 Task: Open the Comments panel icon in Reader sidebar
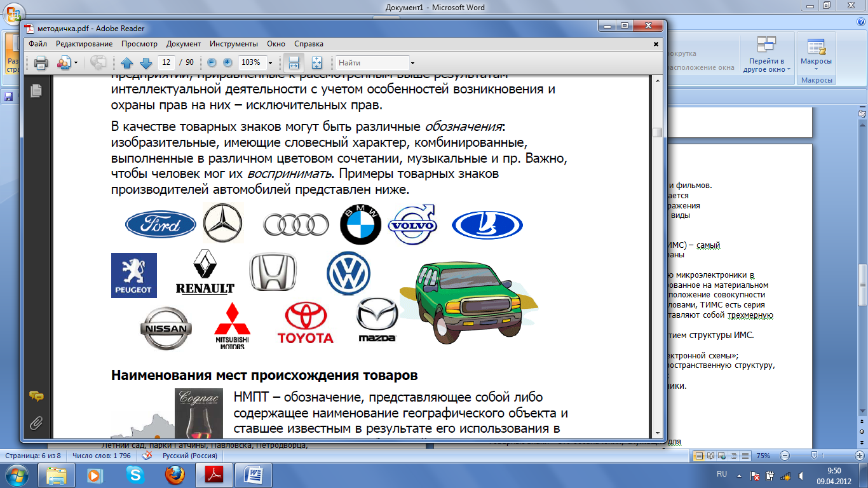(36, 396)
